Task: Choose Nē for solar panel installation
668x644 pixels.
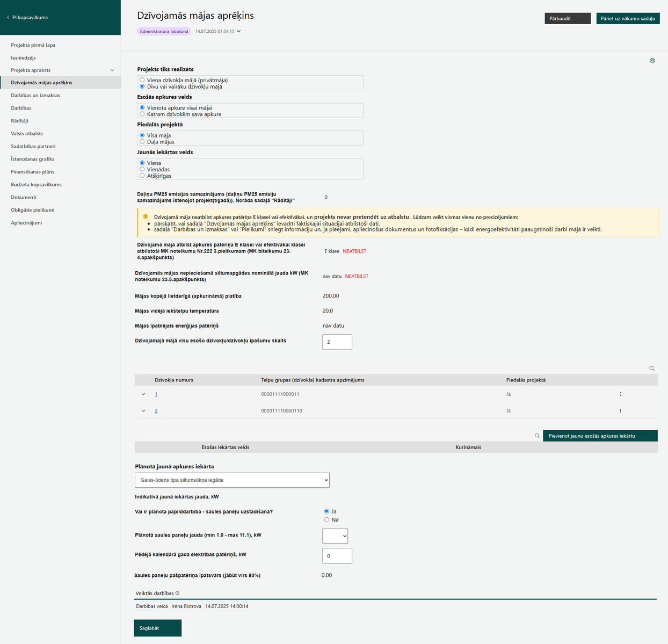Action: click(x=326, y=520)
